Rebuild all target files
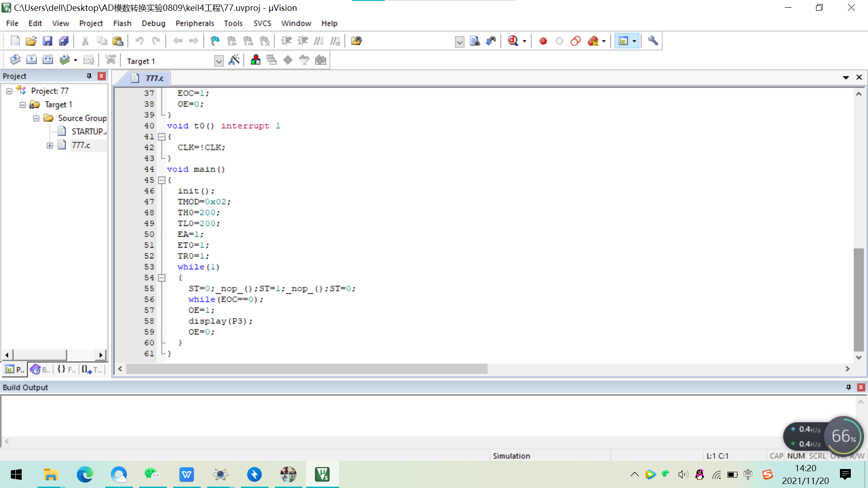The height and width of the screenshot is (488, 868). [47, 60]
